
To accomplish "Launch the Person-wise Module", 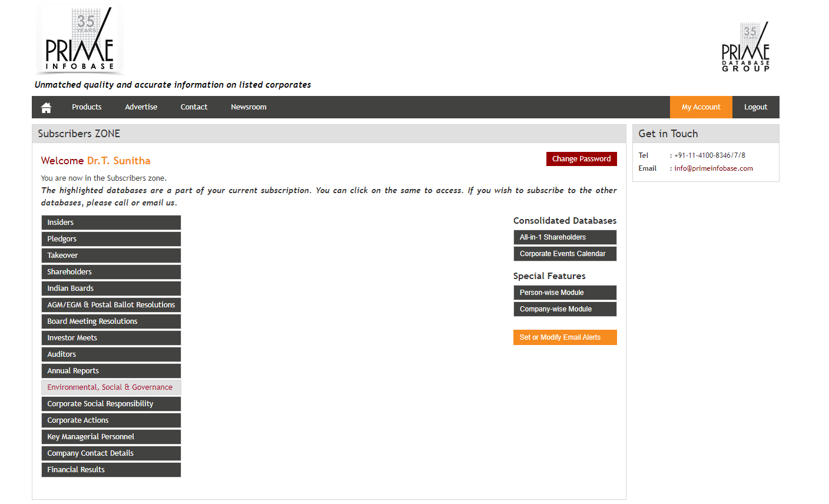I will point(565,293).
